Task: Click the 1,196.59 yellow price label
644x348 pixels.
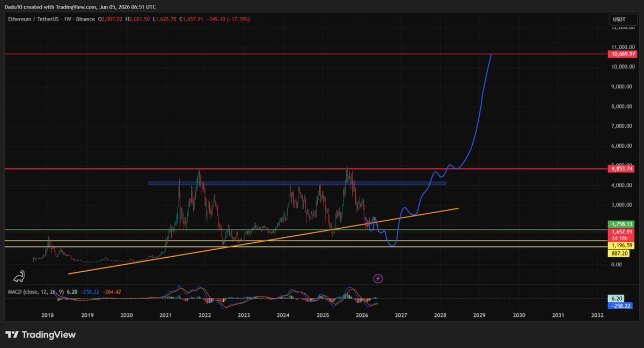Action: pos(622,245)
